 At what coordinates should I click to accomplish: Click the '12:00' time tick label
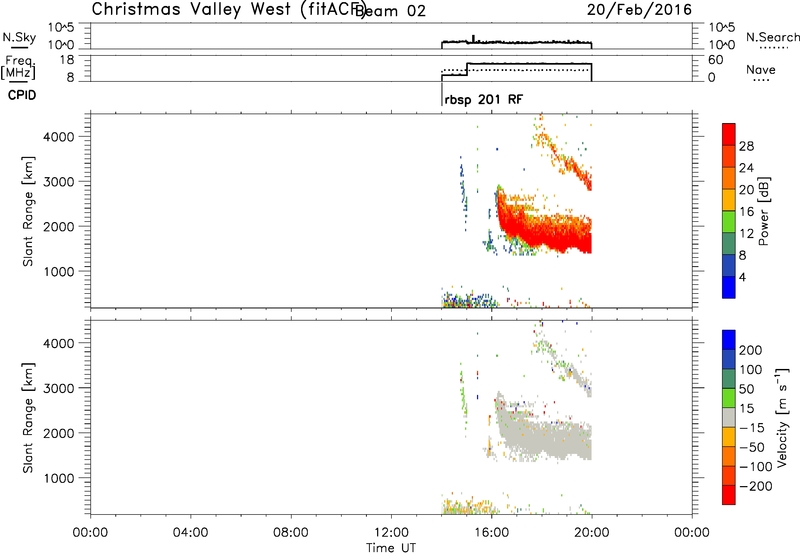tap(391, 533)
